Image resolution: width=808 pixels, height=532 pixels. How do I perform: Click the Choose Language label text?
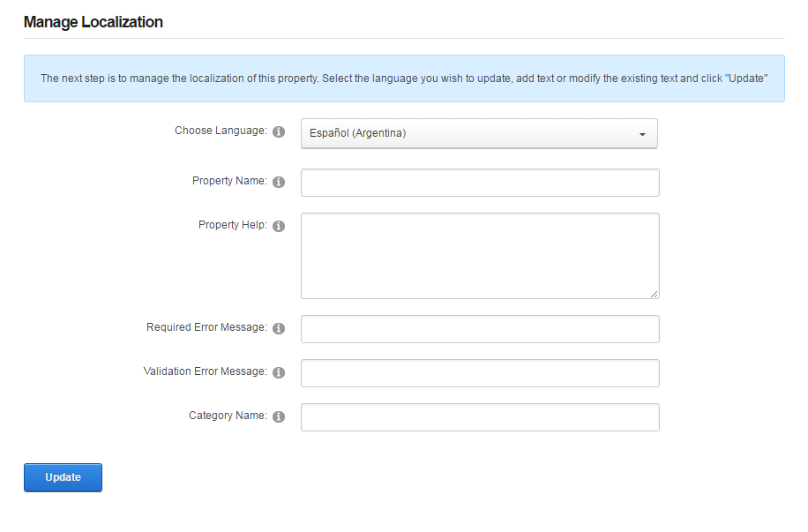(221, 131)
